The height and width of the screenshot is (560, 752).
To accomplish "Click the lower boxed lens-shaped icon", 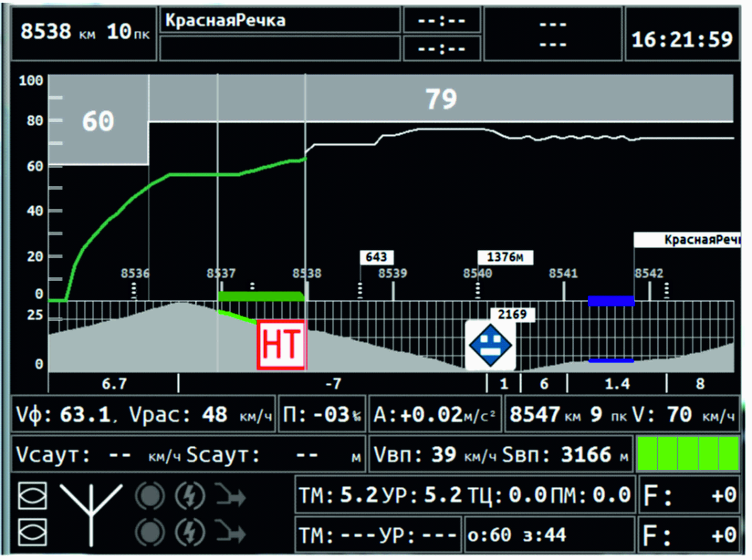I will point(33,532).
